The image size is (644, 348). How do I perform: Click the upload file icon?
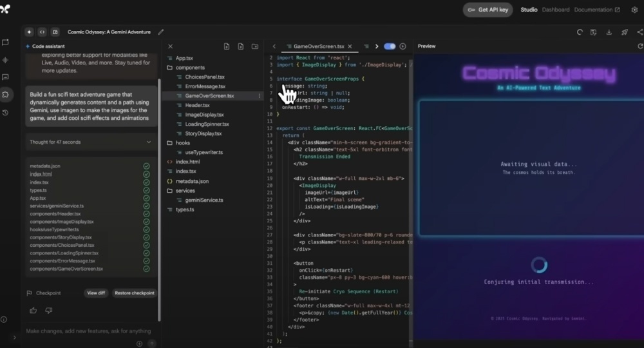point(241,46)
